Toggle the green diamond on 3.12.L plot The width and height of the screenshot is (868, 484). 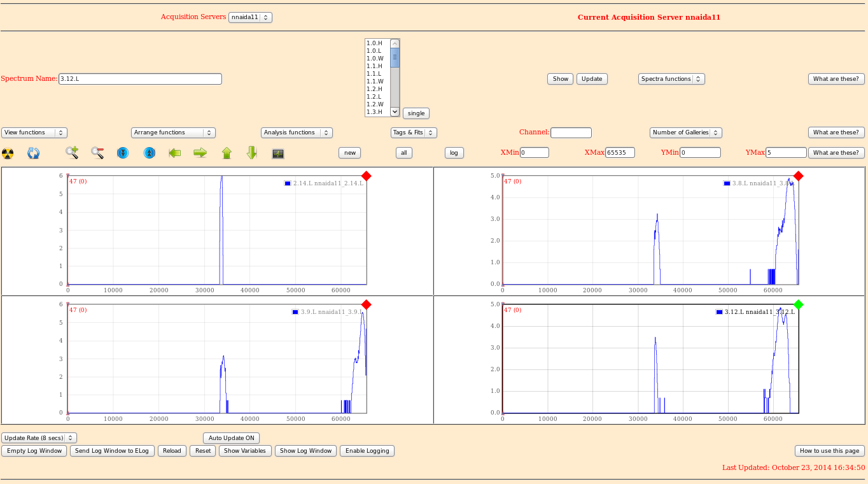click(799, 304)
